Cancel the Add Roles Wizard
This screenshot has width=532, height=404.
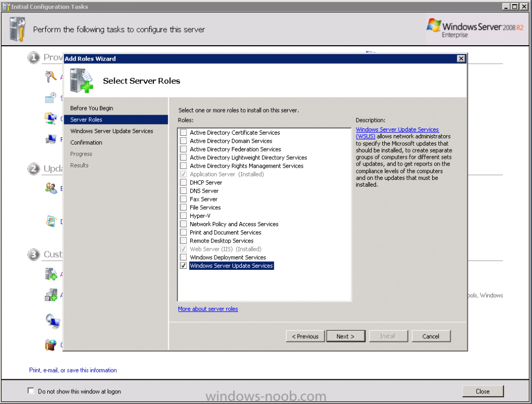[x=431, y=336]
